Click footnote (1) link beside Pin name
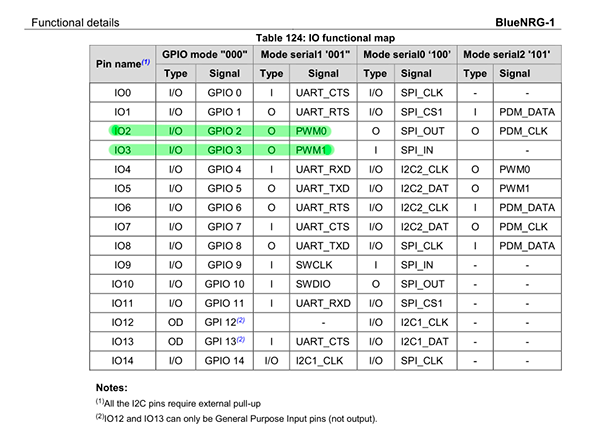Viewport: 600px width, 432px height. 145,60
